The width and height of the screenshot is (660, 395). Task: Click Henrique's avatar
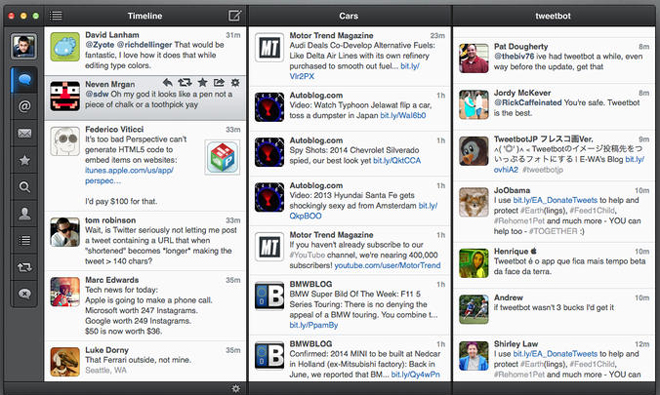tap(474, 263)
